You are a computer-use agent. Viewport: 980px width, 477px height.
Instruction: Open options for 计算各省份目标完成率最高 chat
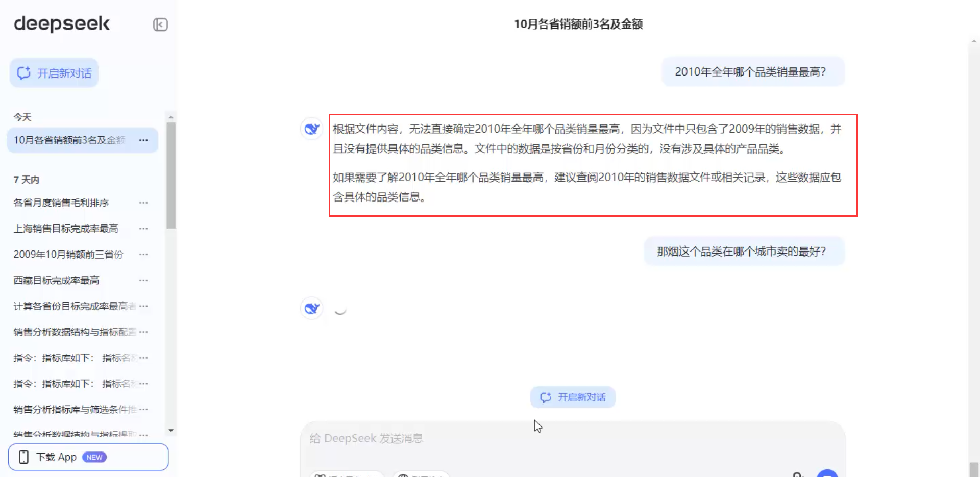[x=143, y=306]
